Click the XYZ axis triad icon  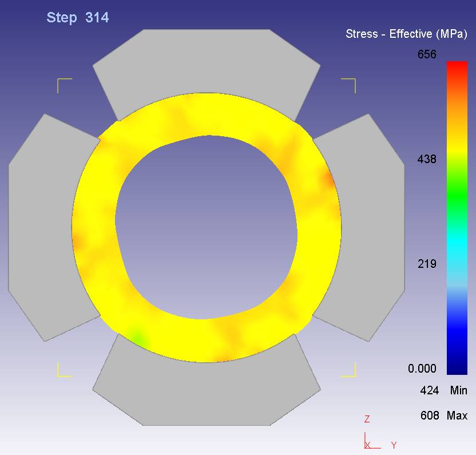click(374, 436)
